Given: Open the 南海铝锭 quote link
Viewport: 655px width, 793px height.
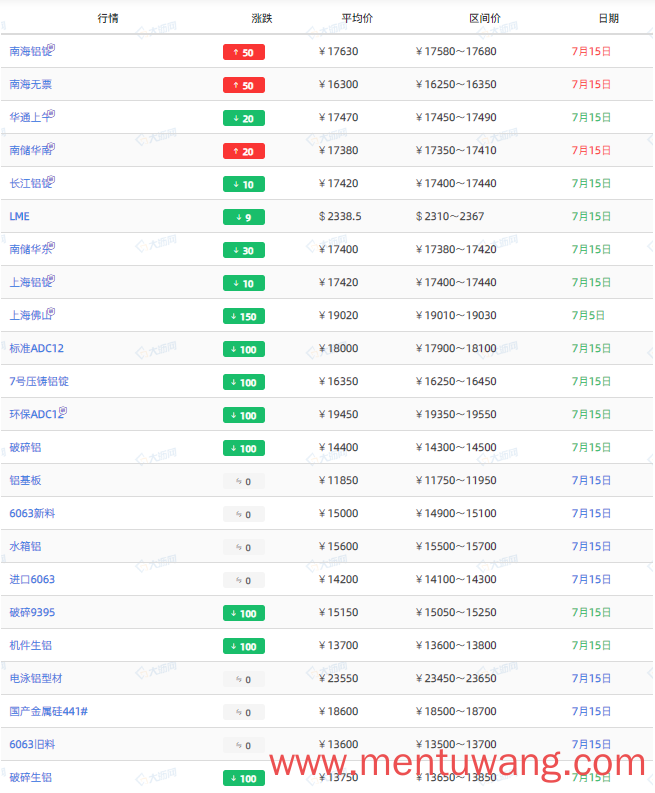Looking at the screenshot, I should click(30, 52).
